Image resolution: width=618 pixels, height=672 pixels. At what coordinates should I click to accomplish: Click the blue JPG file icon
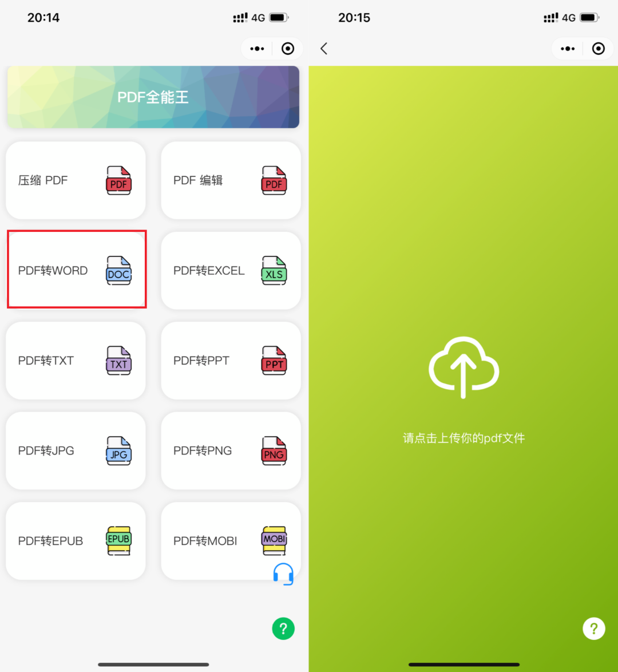point(118,450)
